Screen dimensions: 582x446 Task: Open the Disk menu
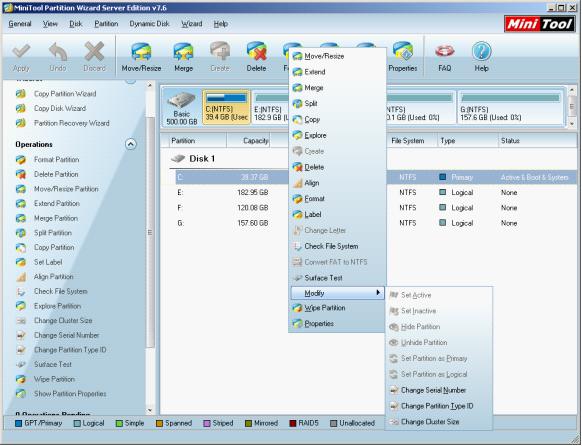pyautogui.click(x=76, y=24)
